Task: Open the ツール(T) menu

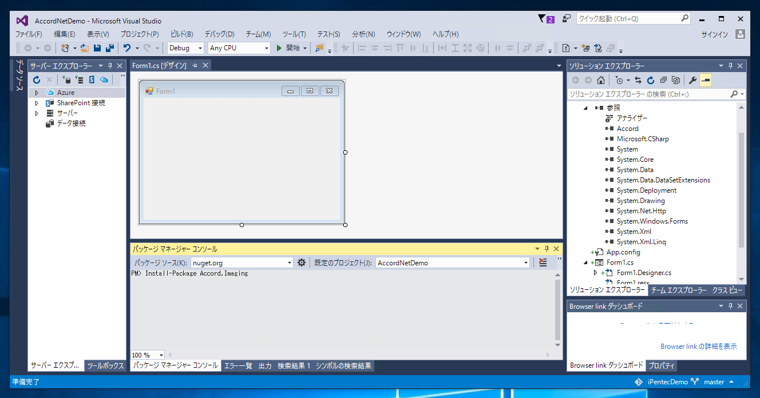Action: click(x=294, y=34)
